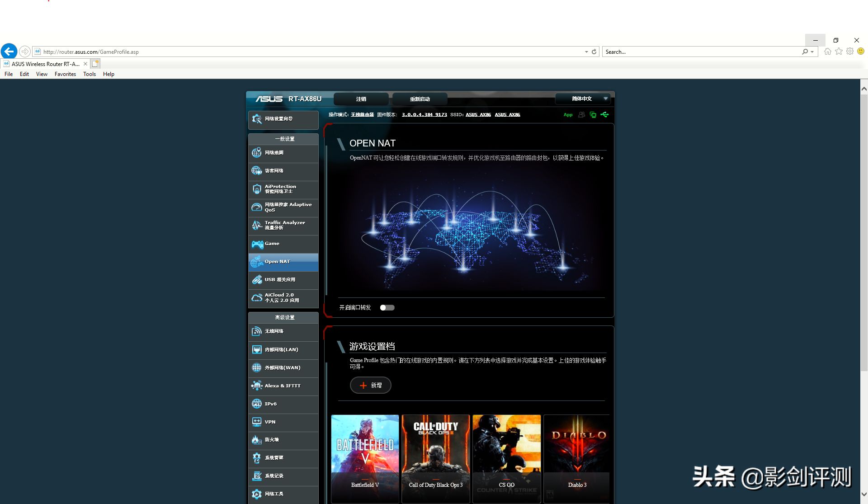This screenshot has width=868, height=504.
Task: Select the CS GO game thumbnail
Action: (507, 458)
